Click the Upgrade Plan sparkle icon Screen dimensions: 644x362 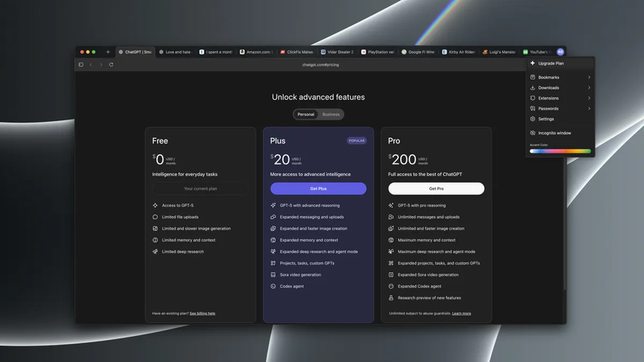532,63
